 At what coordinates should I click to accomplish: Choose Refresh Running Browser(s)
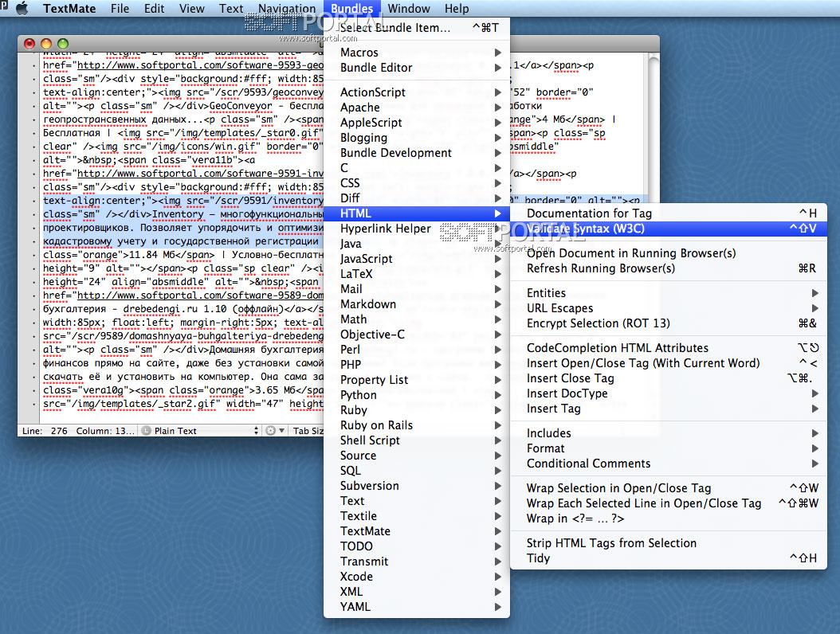click(x=669, y=268)
